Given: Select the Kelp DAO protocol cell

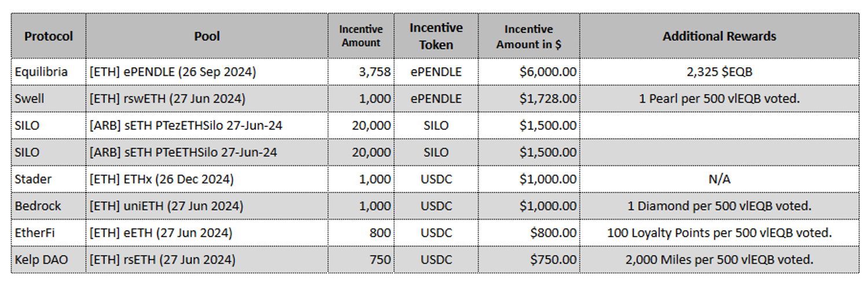Looking at the screenshot, I should 41,260.
